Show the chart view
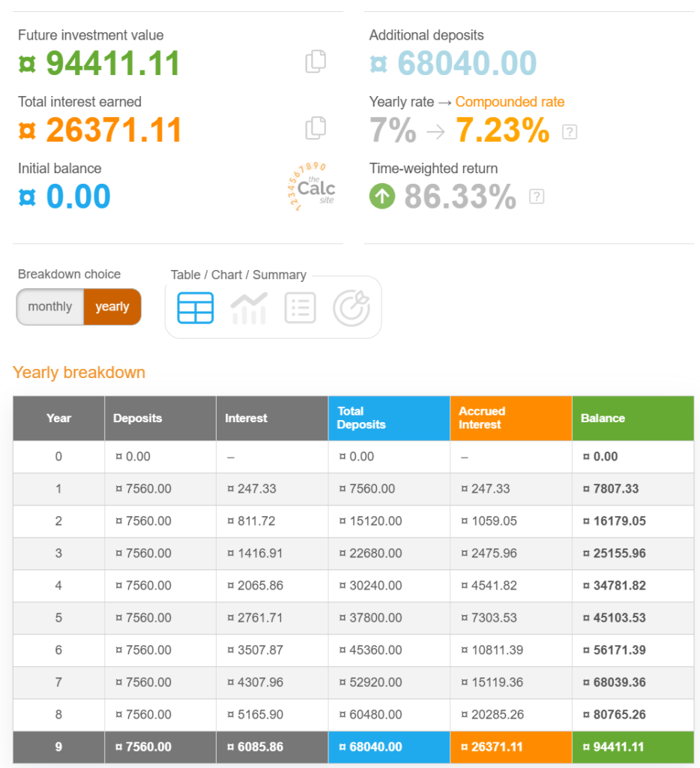This screenshot has height=768, width=700. (249, 308)
